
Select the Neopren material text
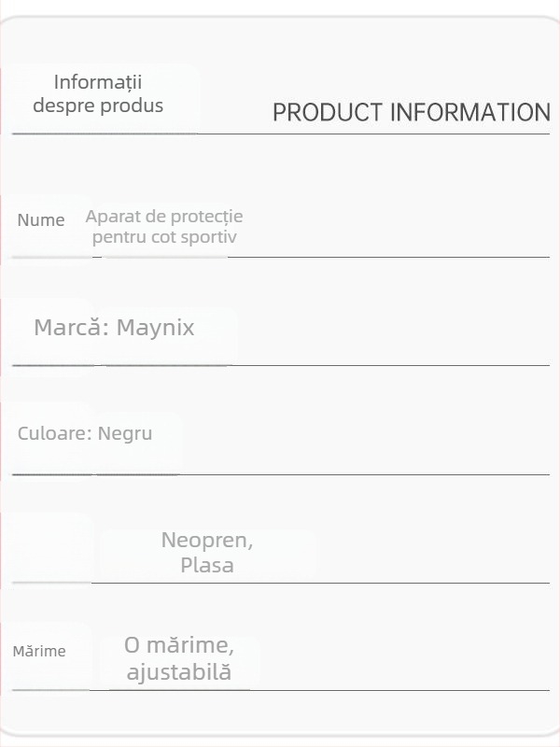[x=207, y=541]
